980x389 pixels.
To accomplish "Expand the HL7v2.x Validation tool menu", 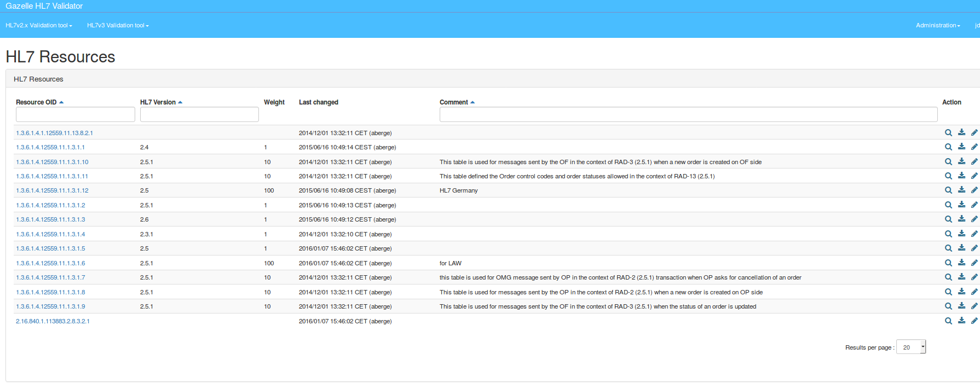I will coord(38,25).
